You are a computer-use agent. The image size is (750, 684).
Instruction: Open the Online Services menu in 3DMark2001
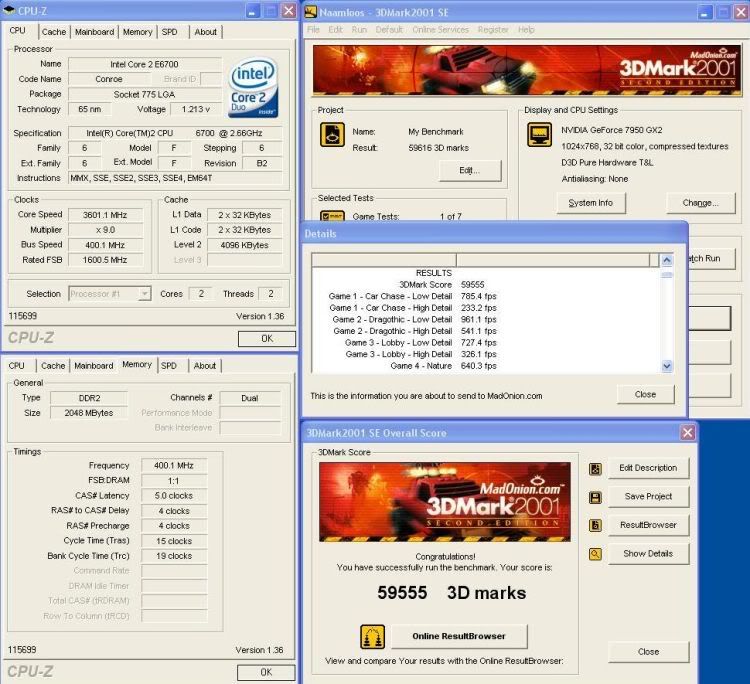439,30
